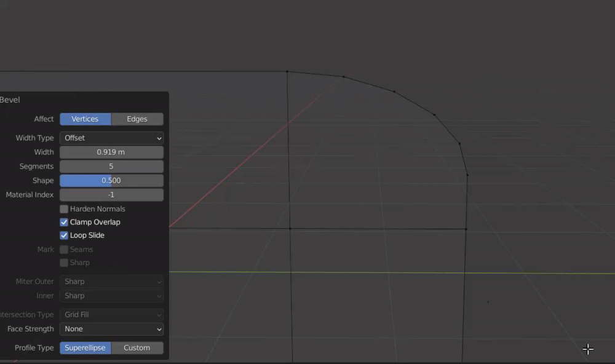Select Vertices in the Affect option
This screenshot has width=615, height=364.
pyautogui.click(x=85, y=119)
